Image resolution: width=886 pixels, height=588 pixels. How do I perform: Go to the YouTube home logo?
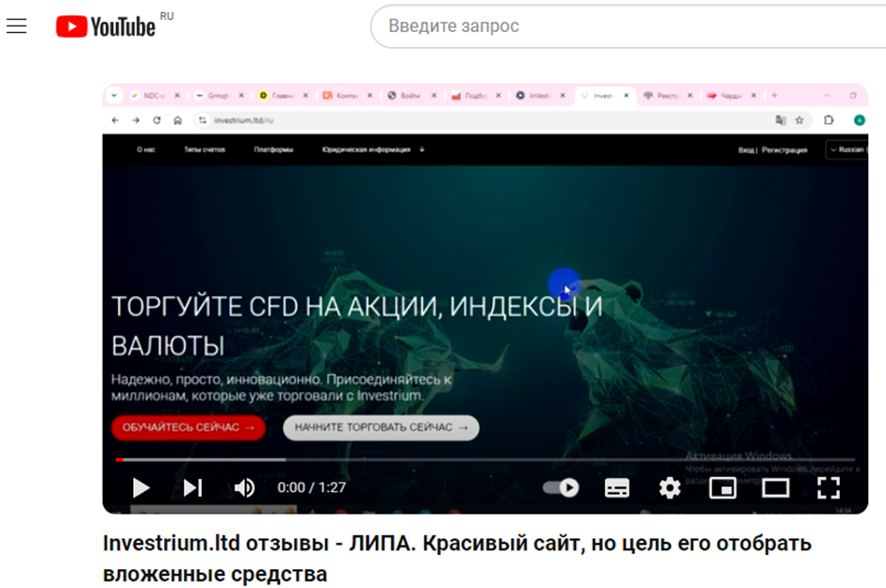tap(106, 26)
